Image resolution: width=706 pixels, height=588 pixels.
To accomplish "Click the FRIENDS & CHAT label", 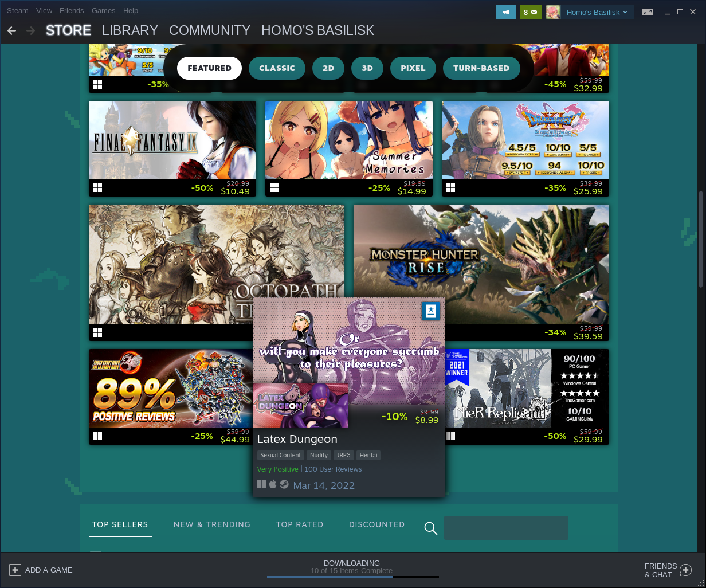I will click(x=661, y=570).
